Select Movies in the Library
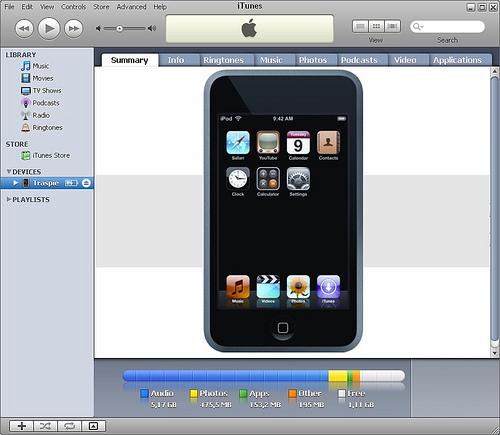This screenshot has width=500, height=435. click(x=37, y=78)
